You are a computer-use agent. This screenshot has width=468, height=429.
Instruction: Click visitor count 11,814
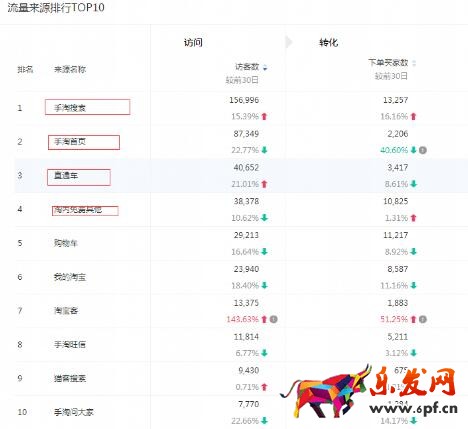click(x=246, y=337)
